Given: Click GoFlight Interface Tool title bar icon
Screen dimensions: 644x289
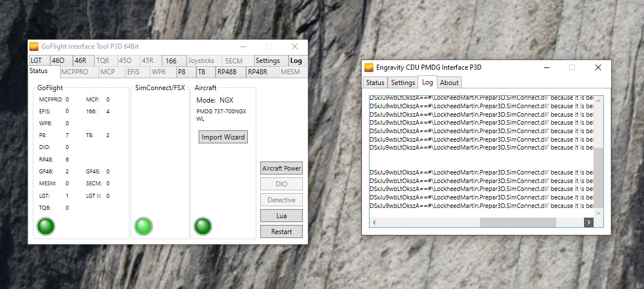Looking at the screenshot, I should coord(34,46).
